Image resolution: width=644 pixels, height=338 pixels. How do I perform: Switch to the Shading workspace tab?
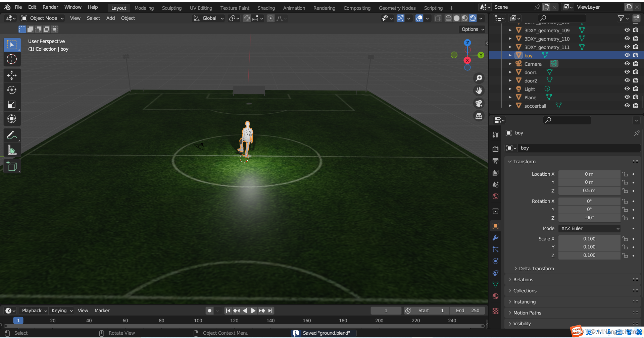(266, 8)
